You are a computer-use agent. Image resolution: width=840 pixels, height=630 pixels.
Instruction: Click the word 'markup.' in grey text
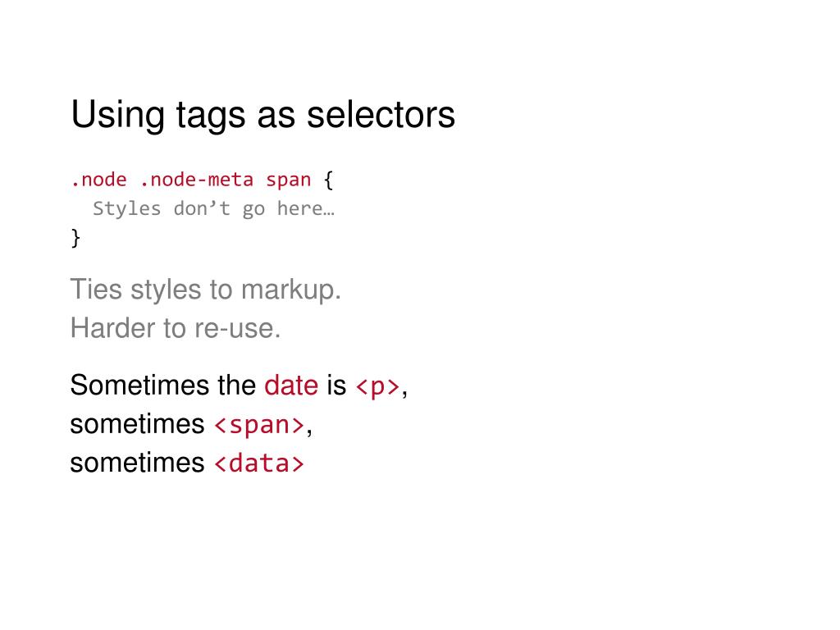291,291
